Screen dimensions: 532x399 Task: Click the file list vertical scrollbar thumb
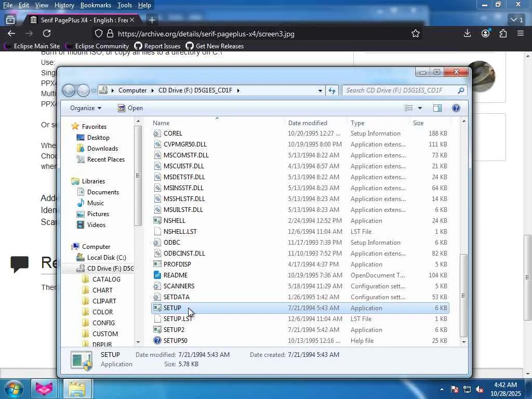[x=463, y=295]
